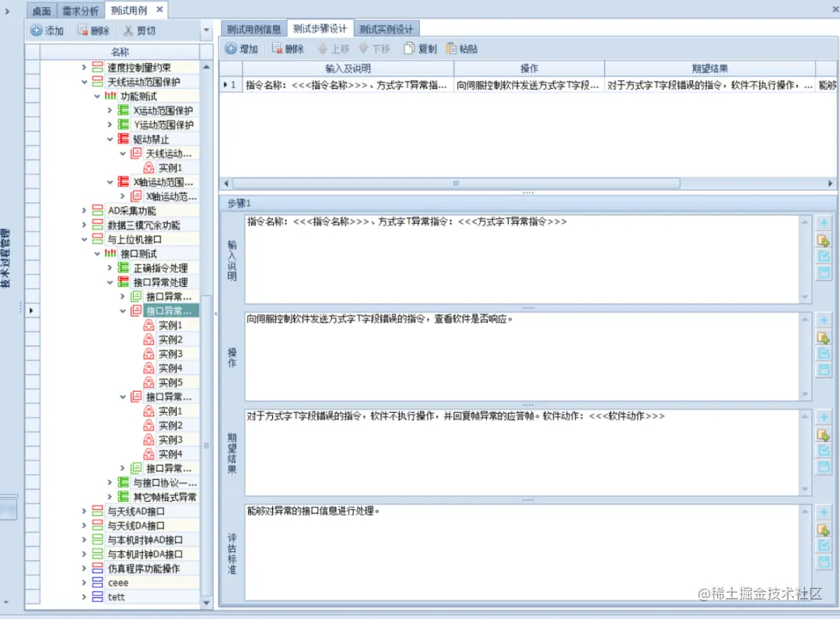Expand the 数据三模冗余功能 node

tap(84, 225)
